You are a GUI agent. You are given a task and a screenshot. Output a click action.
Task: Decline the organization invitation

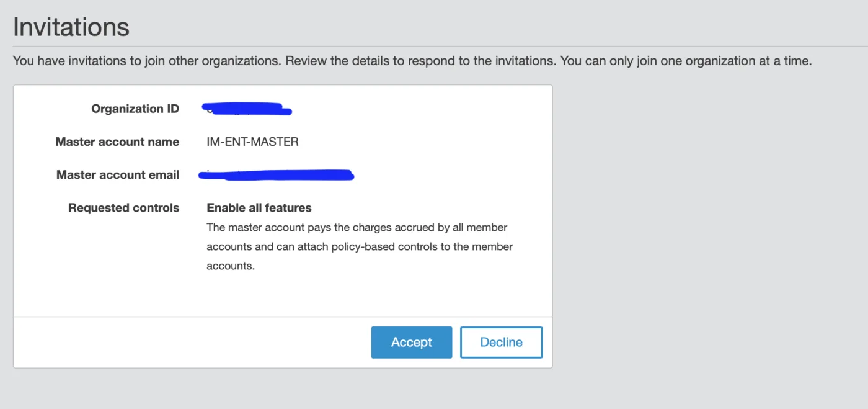(501, 343)
